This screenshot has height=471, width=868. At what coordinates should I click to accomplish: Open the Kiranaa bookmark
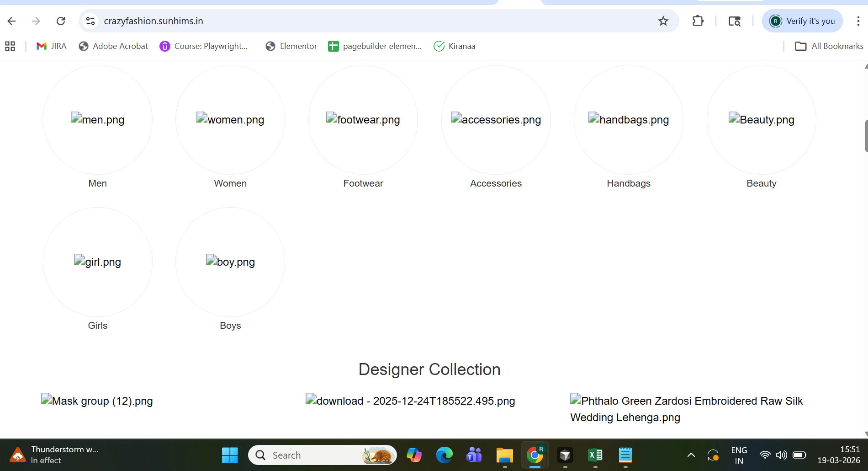pyautogui.click(x=455, y=46)
